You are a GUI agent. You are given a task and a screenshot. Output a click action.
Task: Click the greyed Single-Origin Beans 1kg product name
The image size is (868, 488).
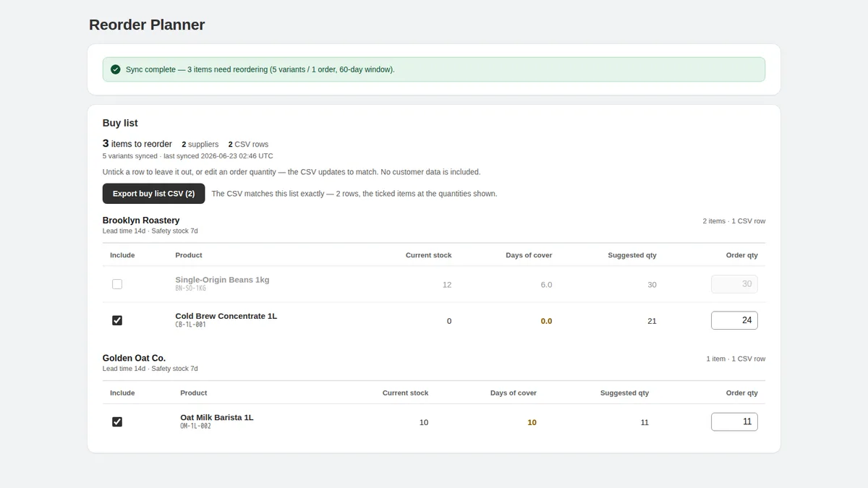222,280
